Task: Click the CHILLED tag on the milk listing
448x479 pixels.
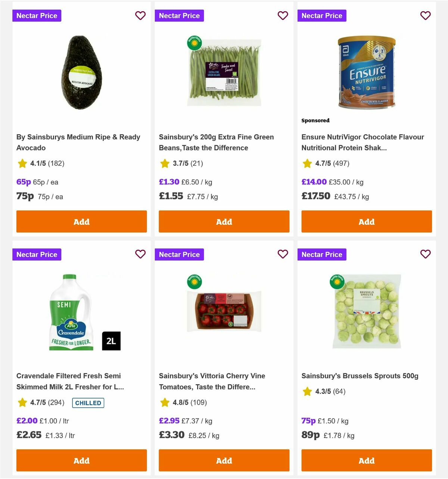Action: pos(88,403)
